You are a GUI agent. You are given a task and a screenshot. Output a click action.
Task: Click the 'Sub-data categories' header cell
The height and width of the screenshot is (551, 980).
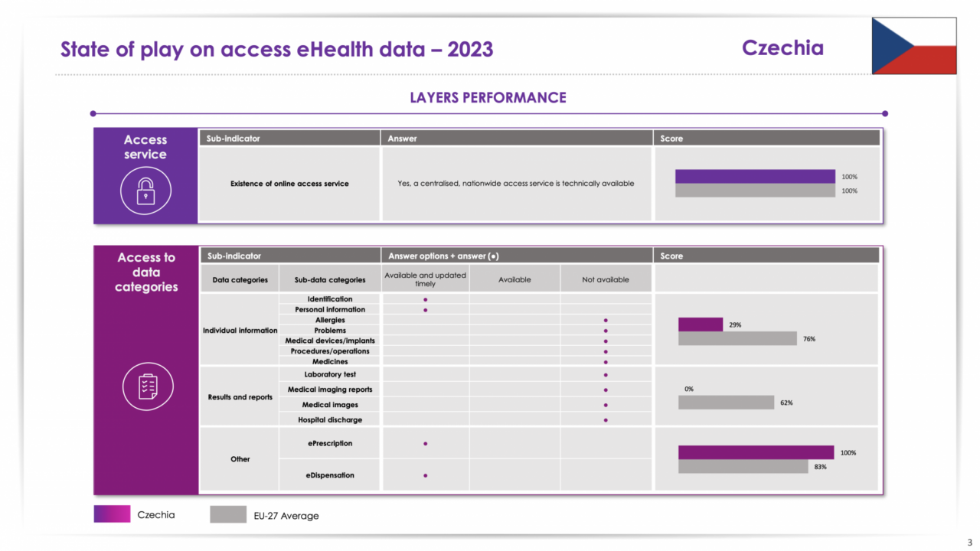(x=330, y=280)
